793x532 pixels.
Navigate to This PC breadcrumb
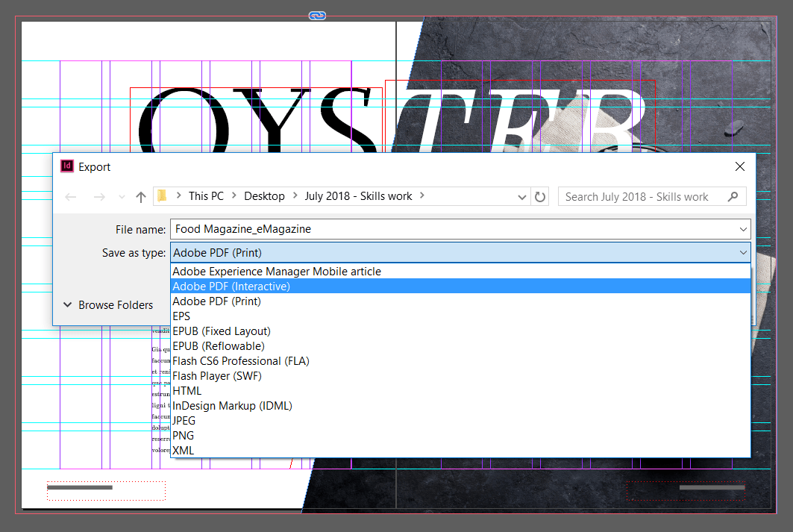pos(206,196)
